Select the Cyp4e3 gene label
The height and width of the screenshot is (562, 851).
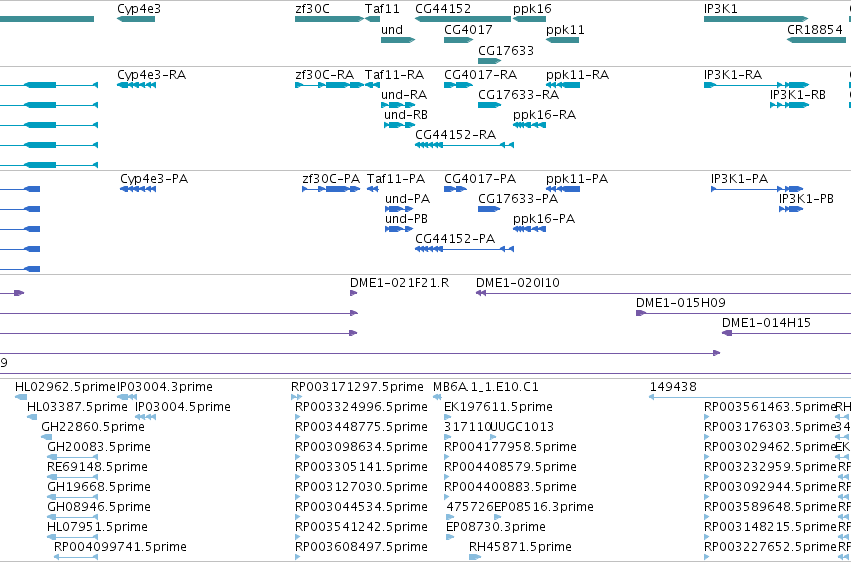139,9
